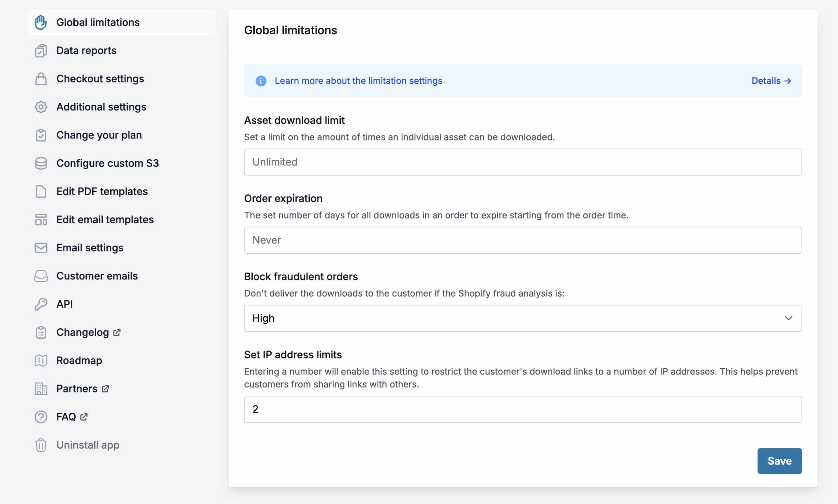838x504 pixels.
Task: Focus the Asset download limit field
Action: [x=522, y=162]
